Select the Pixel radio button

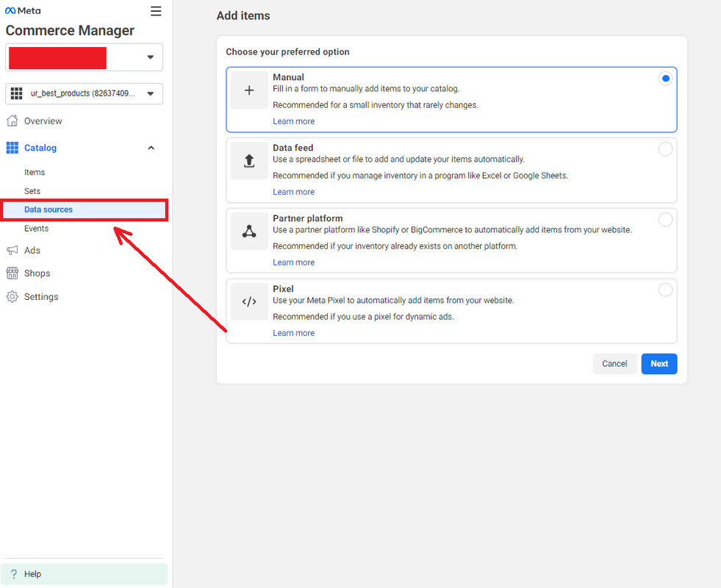tap(665, 290)
